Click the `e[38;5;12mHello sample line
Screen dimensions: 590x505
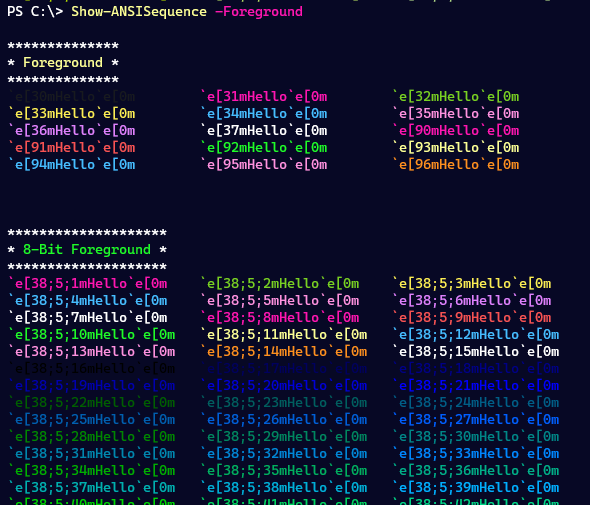click(x=476, y=335)
